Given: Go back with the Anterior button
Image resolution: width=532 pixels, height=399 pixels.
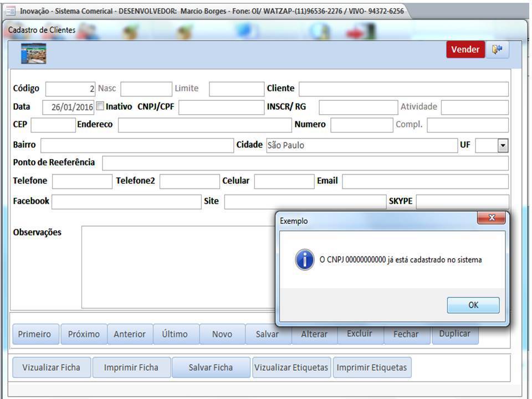Looking at the screenshot, I should (130, 334).
